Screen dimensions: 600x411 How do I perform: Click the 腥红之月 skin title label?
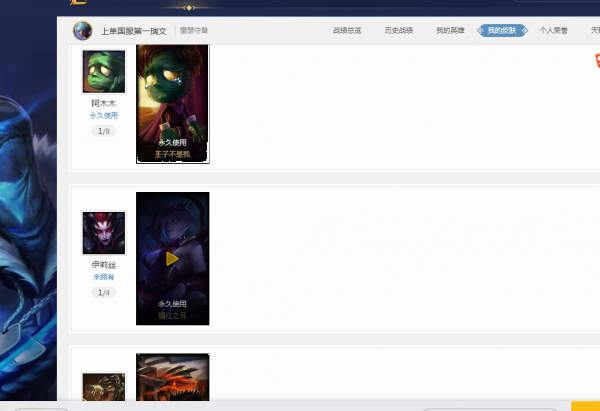(x=172, y=315)
